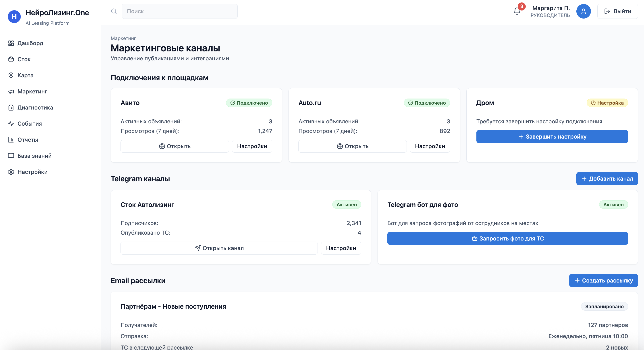This screenshot has width=644, height=350.
Task: Click Создать рассылку button
Action: 603,280
